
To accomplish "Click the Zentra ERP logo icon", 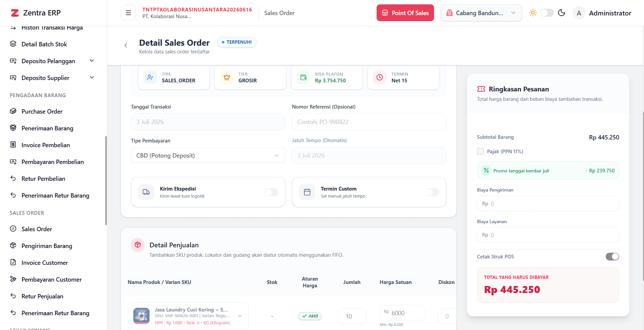I will point(15,13).
